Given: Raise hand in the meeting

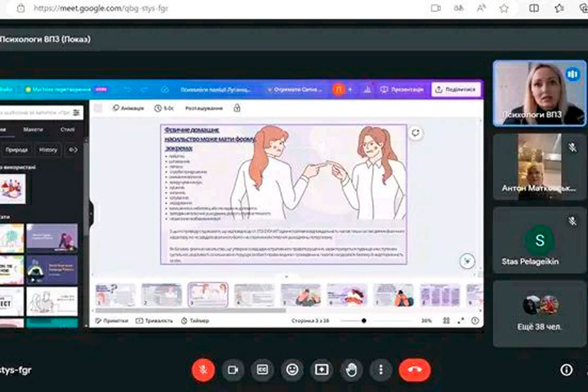Looking at the screenshot, I should [351, 370].
